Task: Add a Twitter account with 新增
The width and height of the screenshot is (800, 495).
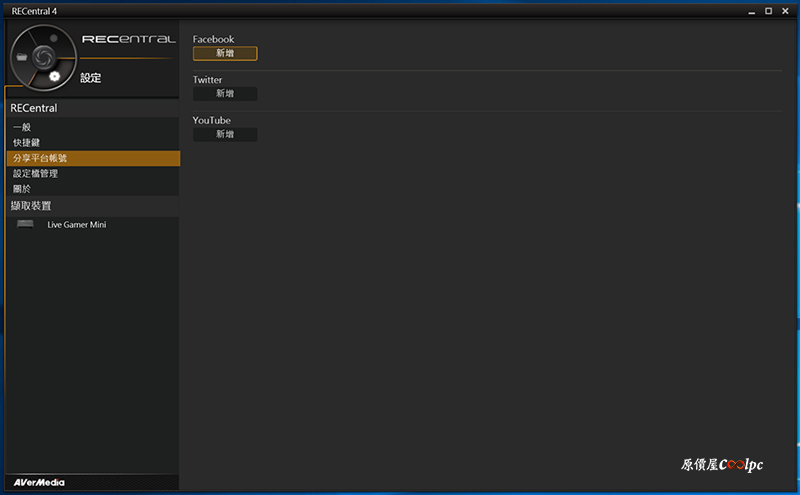Action: 225,93
